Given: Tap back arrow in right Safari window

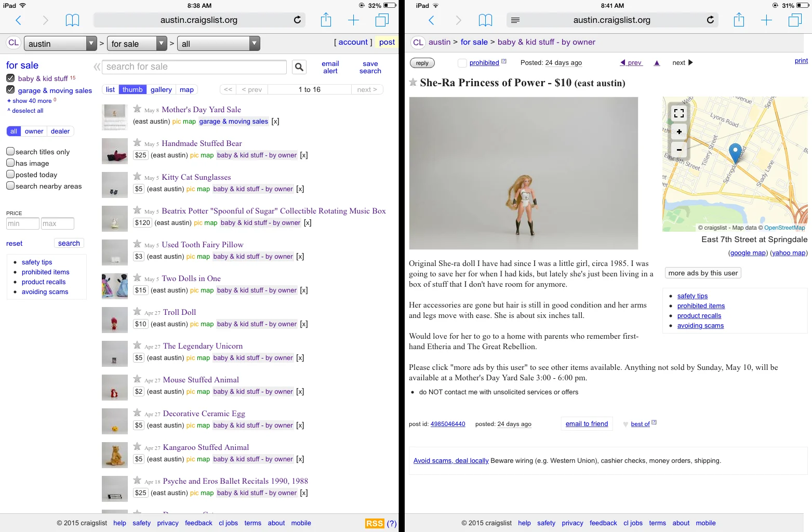Looking at the screenshot, I should point(431,20).
